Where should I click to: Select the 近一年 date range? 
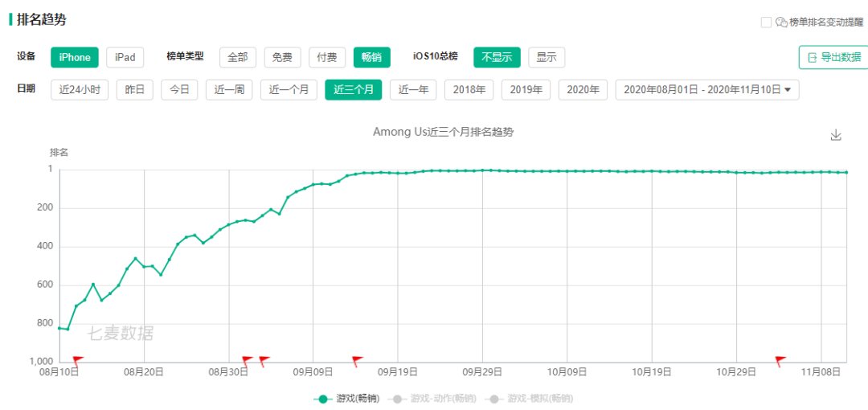click(x=413, y=90)
